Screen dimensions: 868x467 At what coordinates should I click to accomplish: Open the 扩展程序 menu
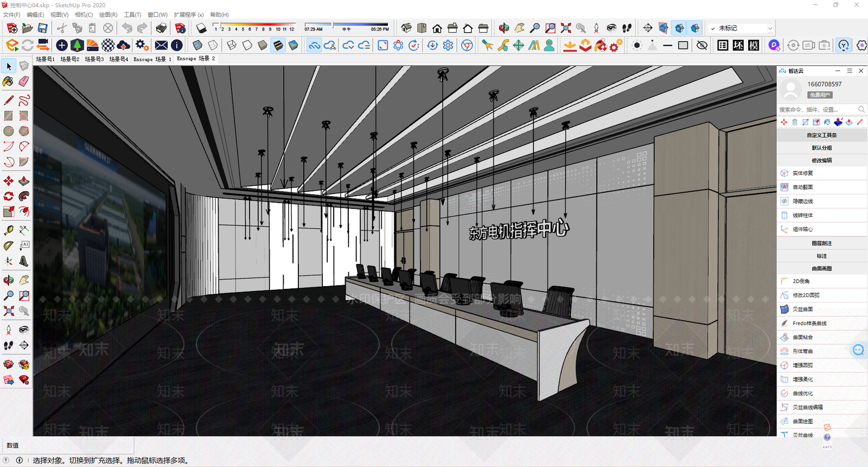tap(189, 15)
